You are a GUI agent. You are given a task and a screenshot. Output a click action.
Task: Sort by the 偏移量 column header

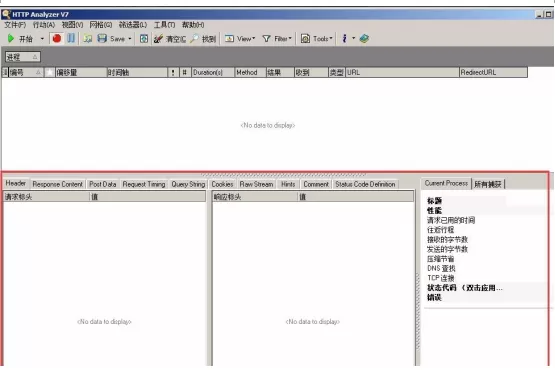click(x=81, y=73)
